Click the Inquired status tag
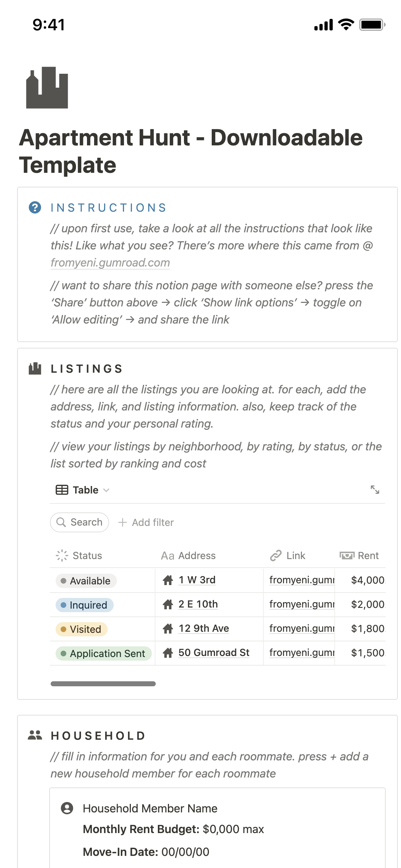Image resolution: width=401 pixels, height=868 pixels. 85,605
